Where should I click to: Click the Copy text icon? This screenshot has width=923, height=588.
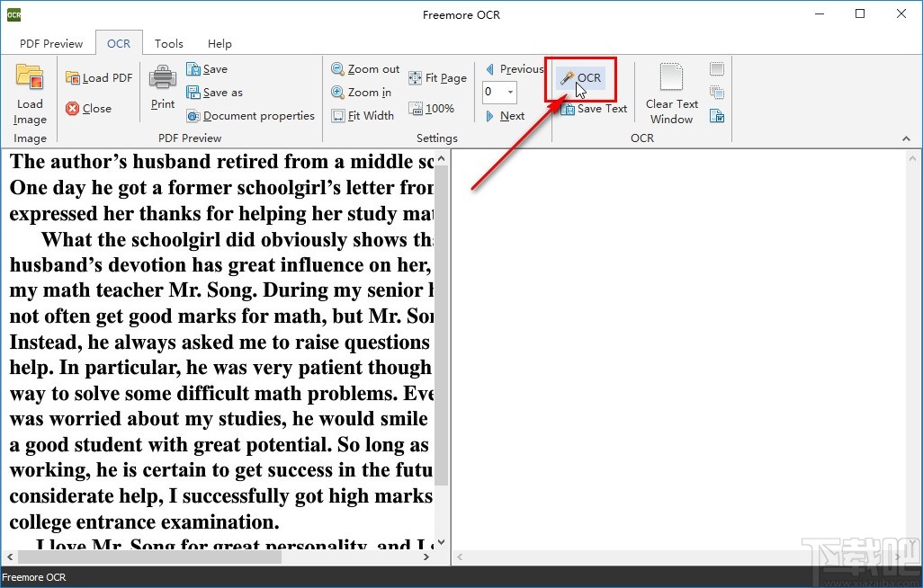[x=716, y=92]
